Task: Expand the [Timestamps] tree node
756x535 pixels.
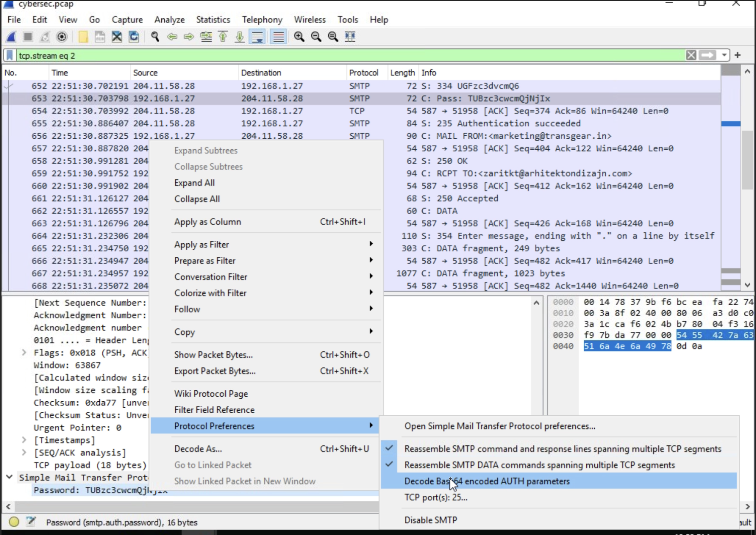Action: 24,440
